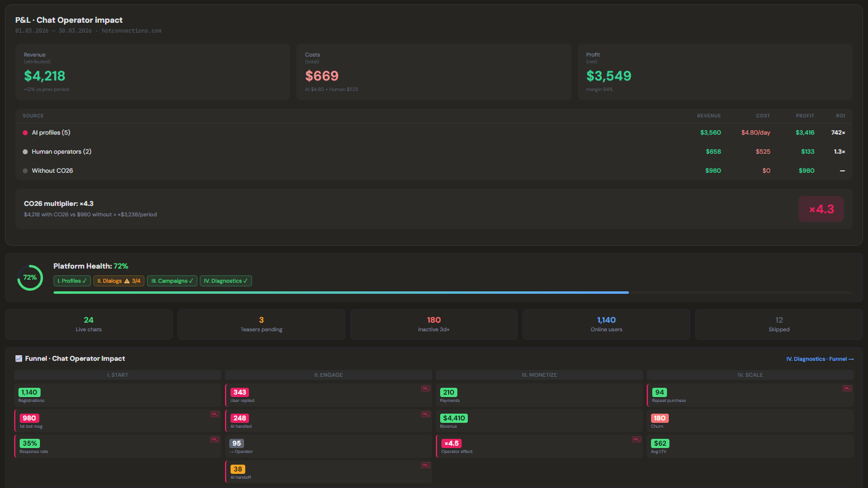Open the Live chats stat card
Screen dimensions: 868x488
click(x=89, y=325)
